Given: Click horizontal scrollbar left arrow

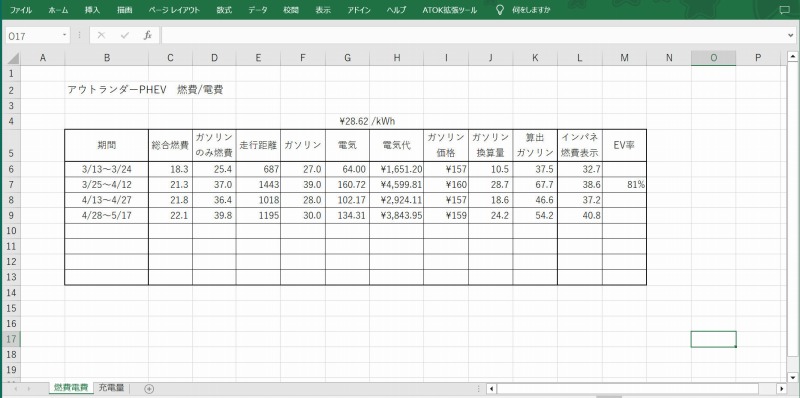Looking at the screenshot, I should point(491,389).
